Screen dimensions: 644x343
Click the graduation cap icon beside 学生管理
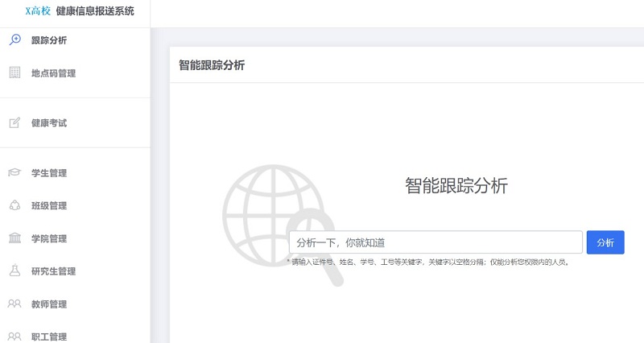[14, 172]
